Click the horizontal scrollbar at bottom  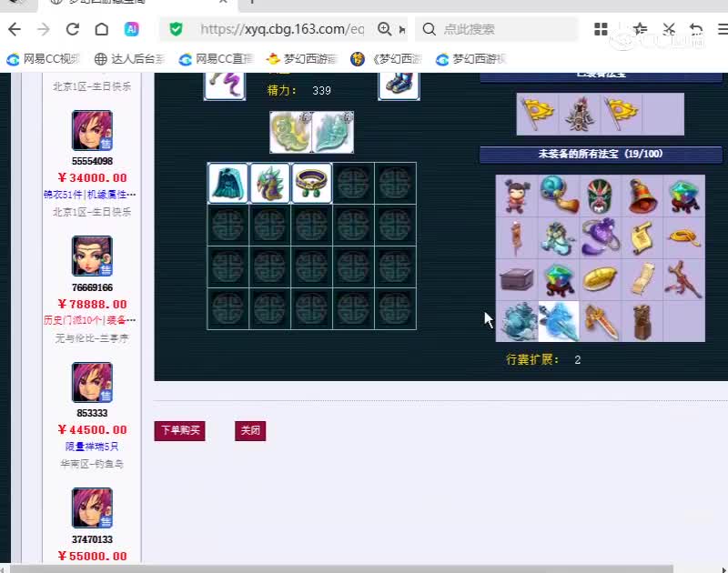(x=341, y=568)
